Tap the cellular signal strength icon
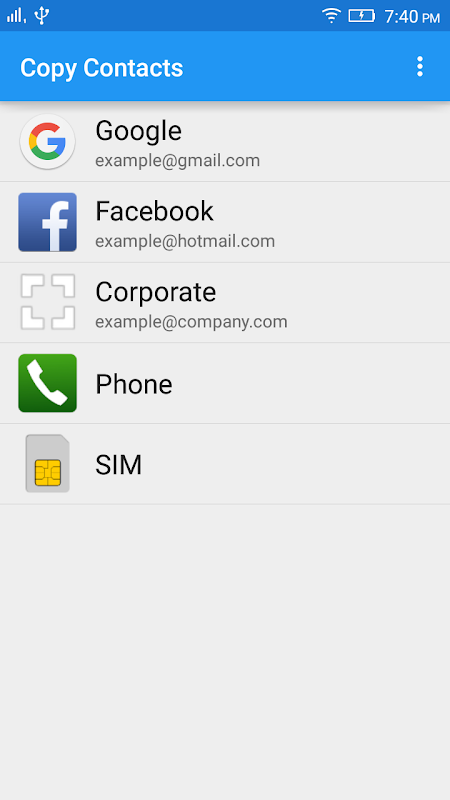Image resolution: width=450 pixels, height=800 pixels. coord(16,16)
